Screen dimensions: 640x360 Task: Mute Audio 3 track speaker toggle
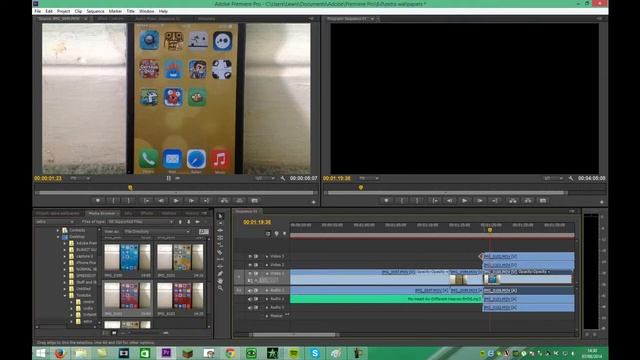pos(250,308)
